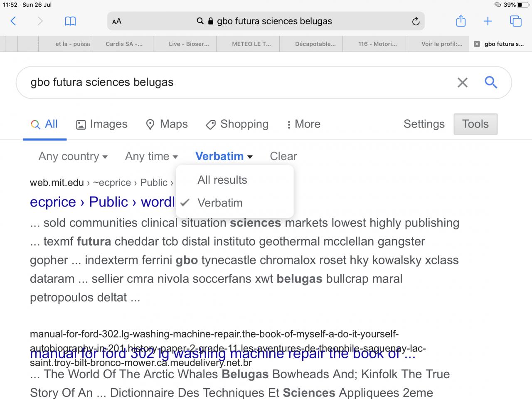Tap the Google search input field
This screenshot has height=399, width=532.
233,82
